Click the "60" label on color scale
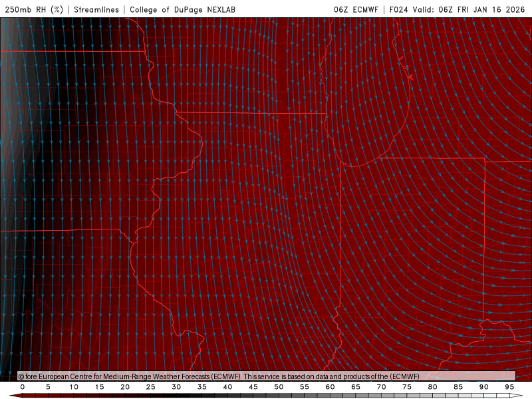Image resolution: width=532 pixels, height=399 pixels. point(330,387)
